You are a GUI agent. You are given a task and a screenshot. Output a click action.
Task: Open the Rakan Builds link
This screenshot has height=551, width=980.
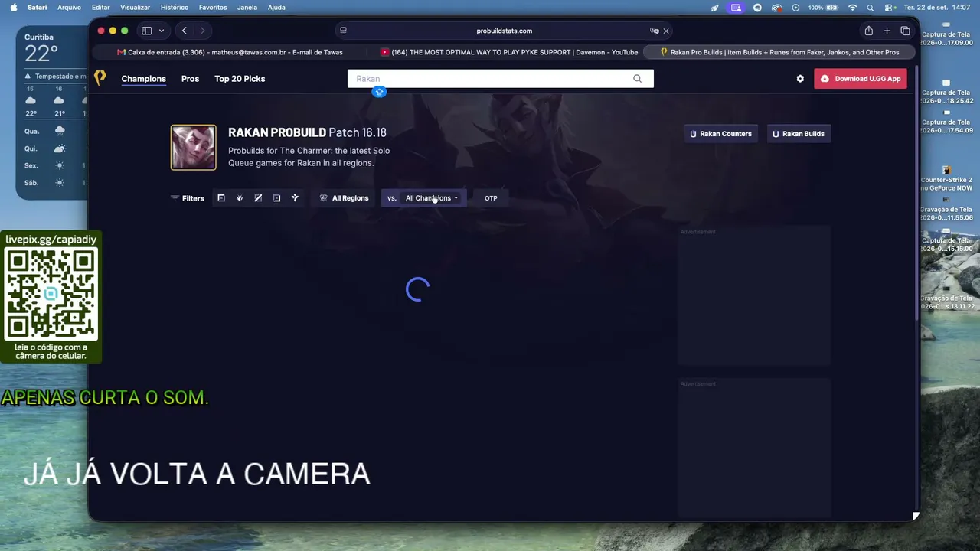click(x=799, y=134)
